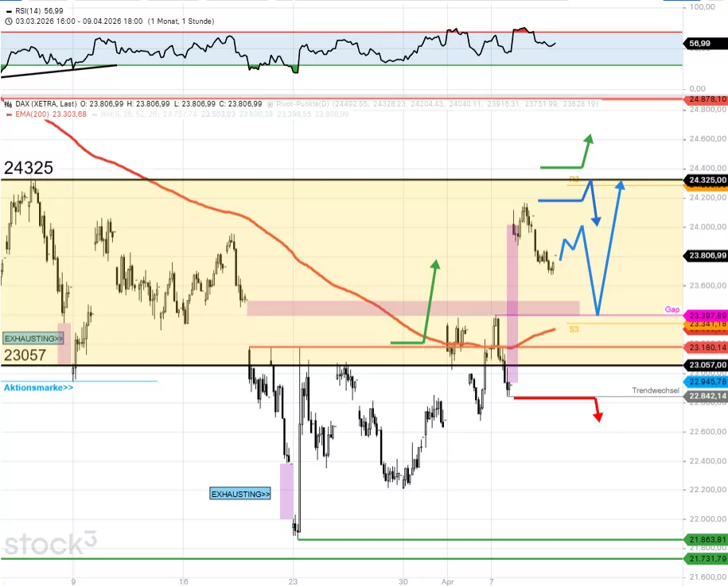Click the green EXHAUSTING>> label above 23057

point(33,338)
